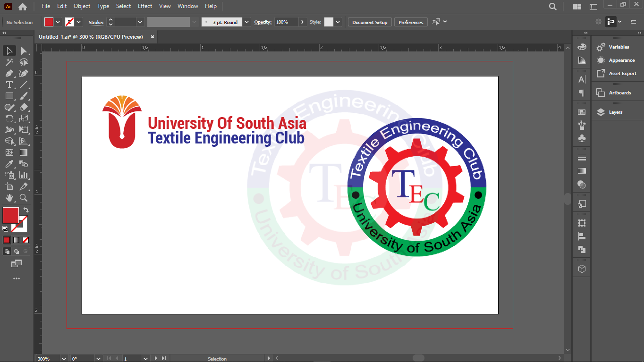The image size is (644, 362).
Task: Choose the Lasso tool
Action: [24, 62]
